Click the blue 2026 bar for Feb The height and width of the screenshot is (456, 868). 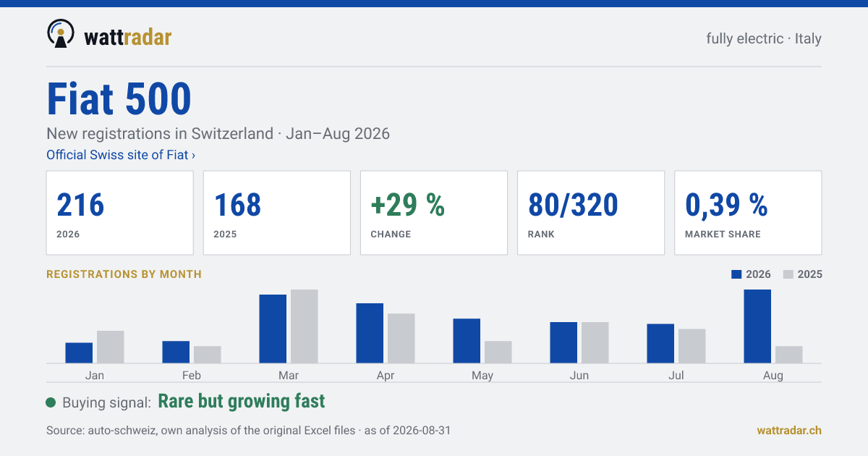click(x=176, y=352)
